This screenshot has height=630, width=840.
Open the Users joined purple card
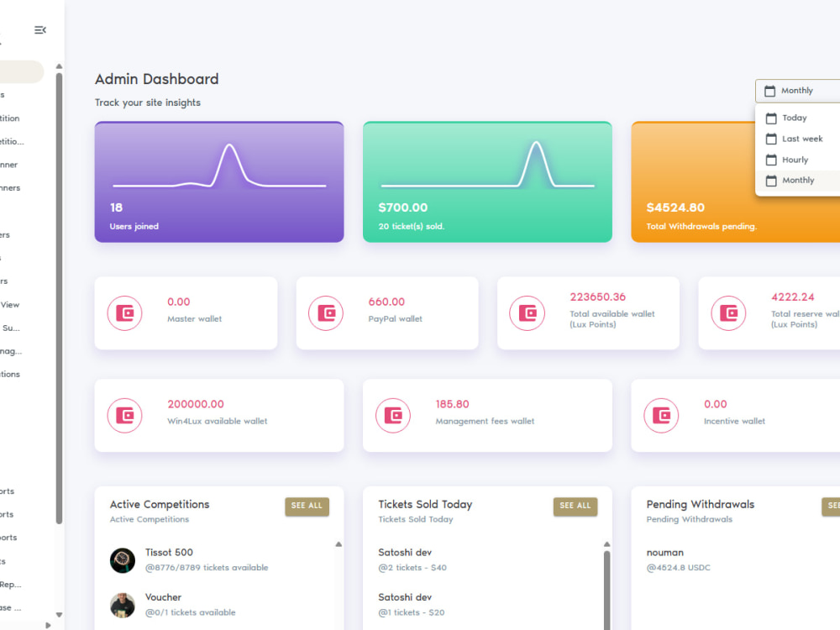point(219,182)
